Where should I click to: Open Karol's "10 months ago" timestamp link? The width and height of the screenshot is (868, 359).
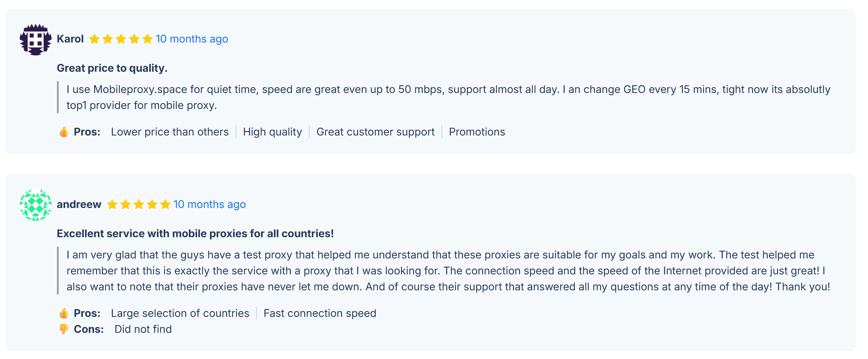click(192, 39)
